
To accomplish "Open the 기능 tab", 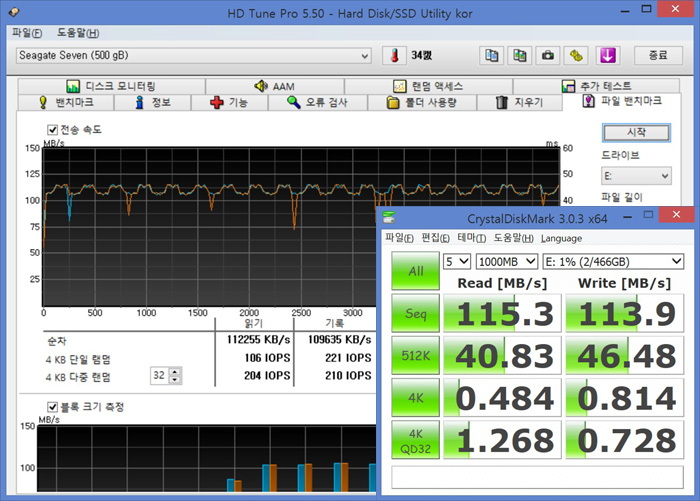I will (229, 102).
